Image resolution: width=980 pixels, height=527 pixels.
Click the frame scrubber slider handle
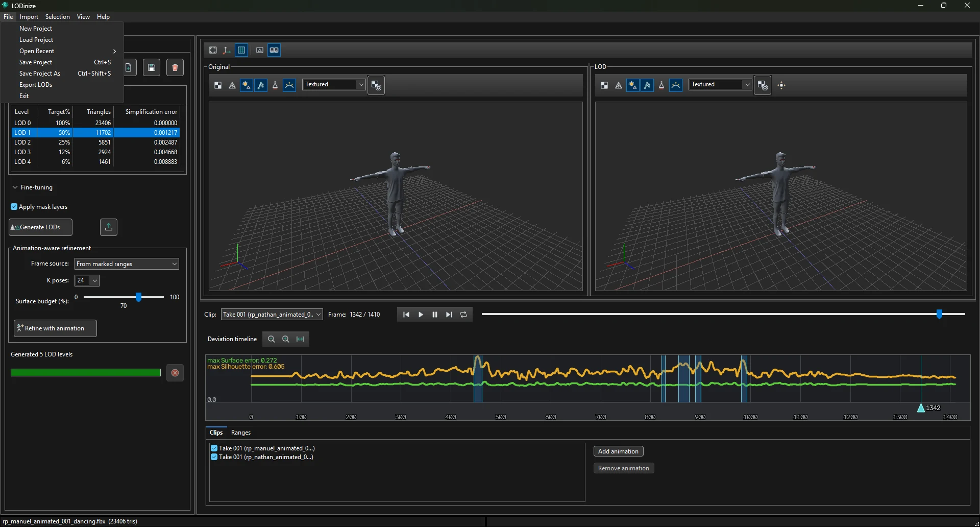pyautogui.click(x=939, y=315)
